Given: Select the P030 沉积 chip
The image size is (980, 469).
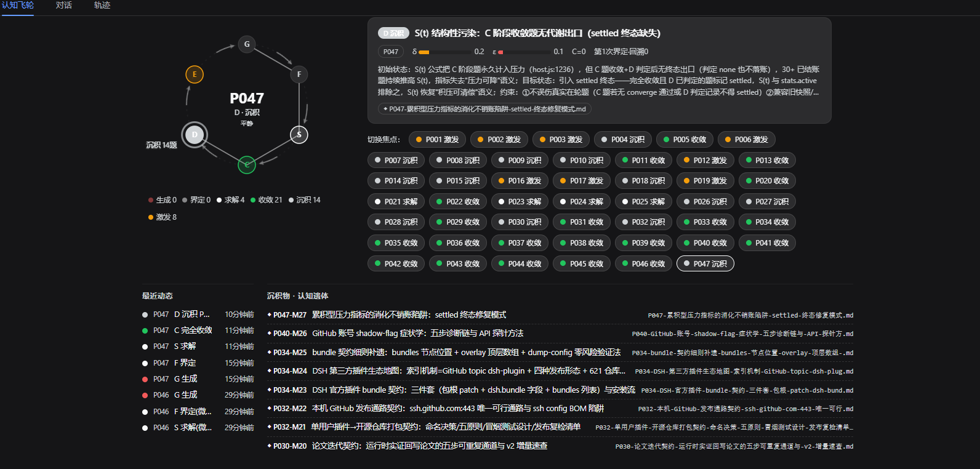Looking at the screenshot, I should pos(520,222).
